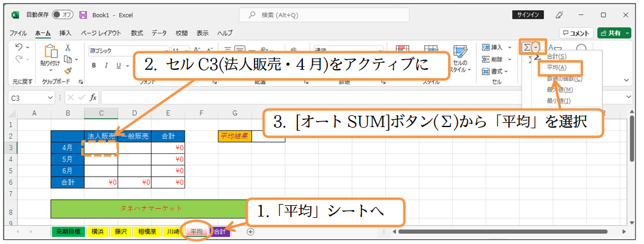Switch to the 横浜 sheet tab
Viewport: 644px width, 244px height.
point(97,231)
